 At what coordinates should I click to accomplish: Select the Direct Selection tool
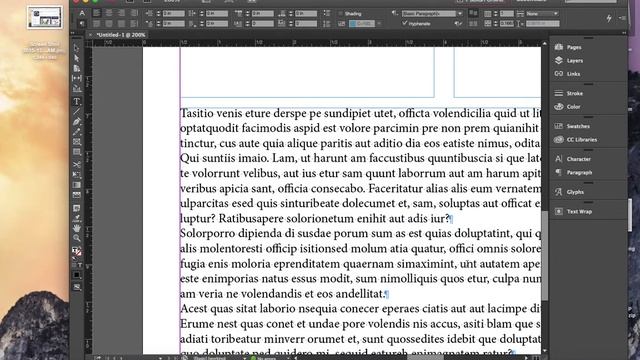click(x=76, y=58)
